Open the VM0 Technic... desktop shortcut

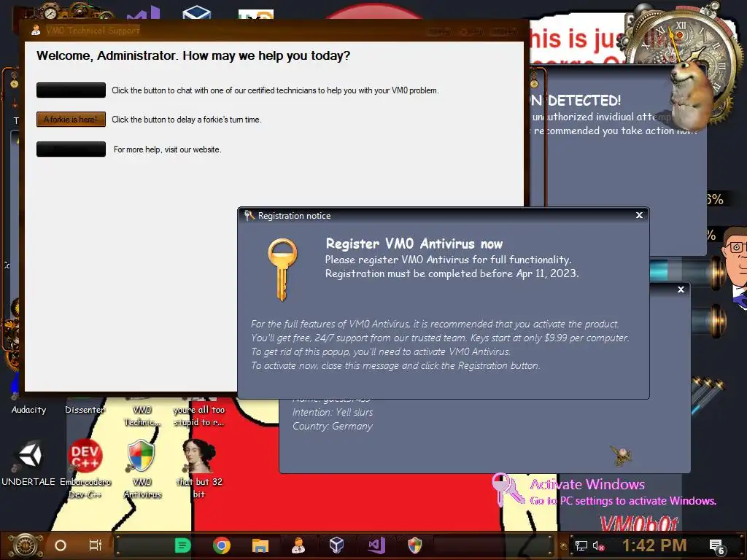click(142, 415)
